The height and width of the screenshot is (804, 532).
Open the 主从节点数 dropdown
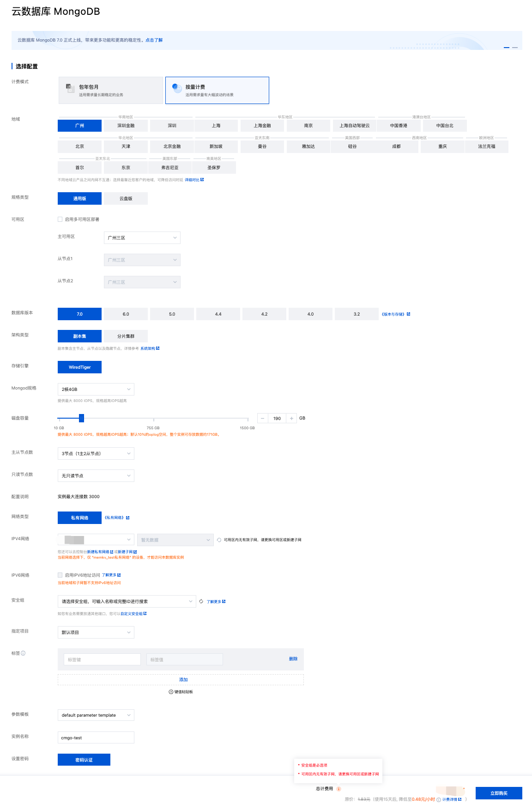pyautogui.click(x=96, y=454)
